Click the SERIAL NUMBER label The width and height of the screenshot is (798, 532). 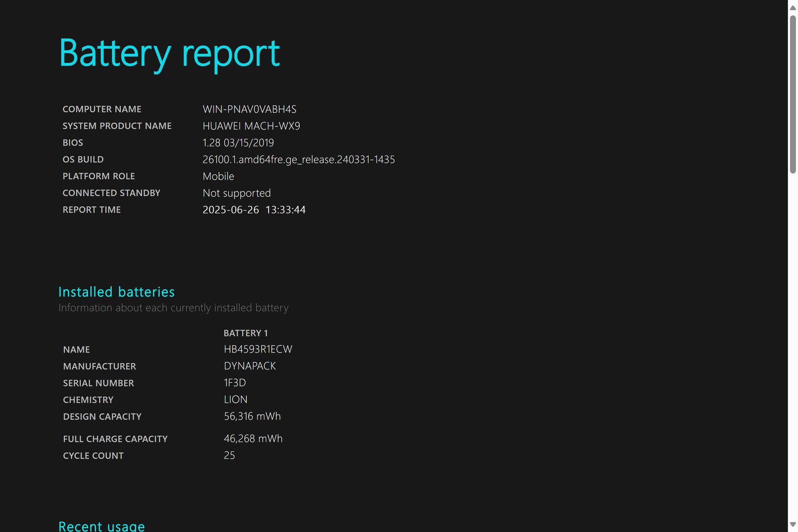coord(98,383)
